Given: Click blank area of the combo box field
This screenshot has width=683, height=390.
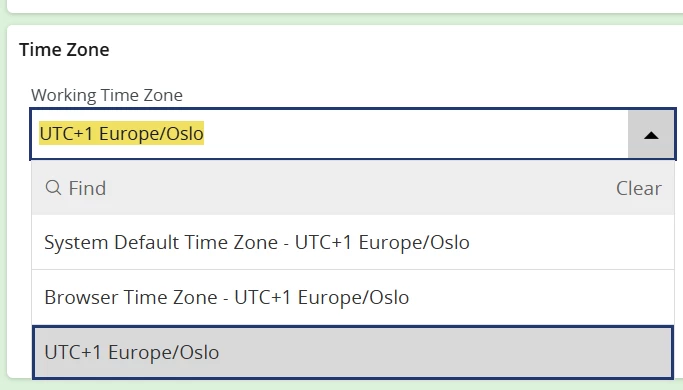Looking at the screenshot, I should tap(414, 134).
